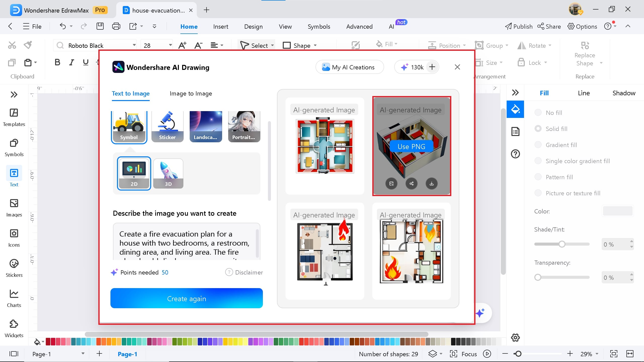
Task: Open the Symbols sidebar panel
Action: pos(14,148)
